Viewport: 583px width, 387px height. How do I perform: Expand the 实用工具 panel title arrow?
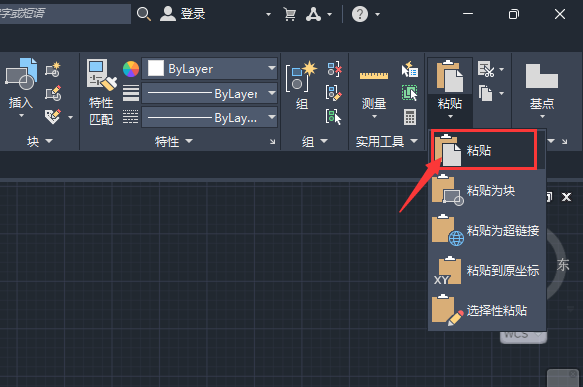(414, 141)
